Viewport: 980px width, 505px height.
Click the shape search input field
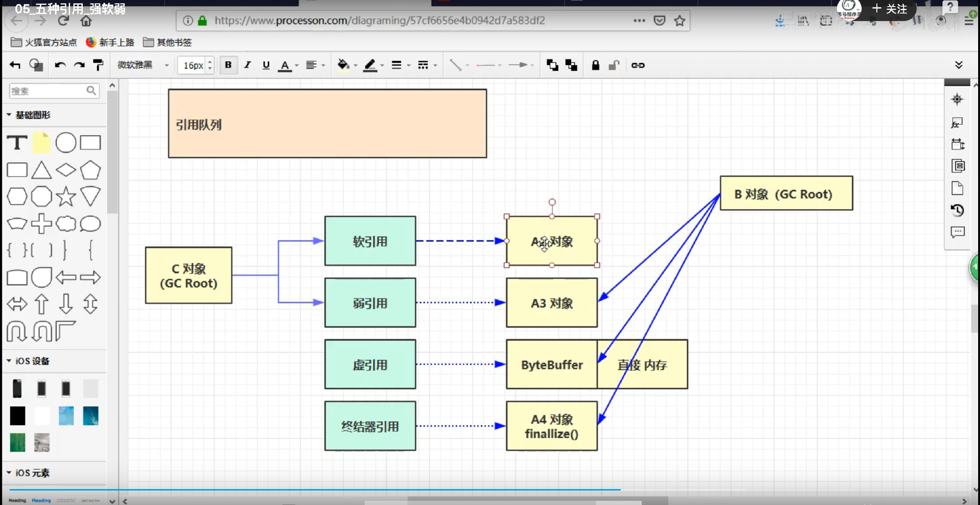(47, 91)
